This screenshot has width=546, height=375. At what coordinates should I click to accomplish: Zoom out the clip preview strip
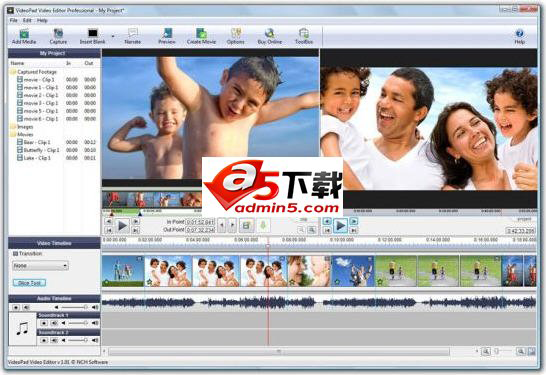pos(301,229)
